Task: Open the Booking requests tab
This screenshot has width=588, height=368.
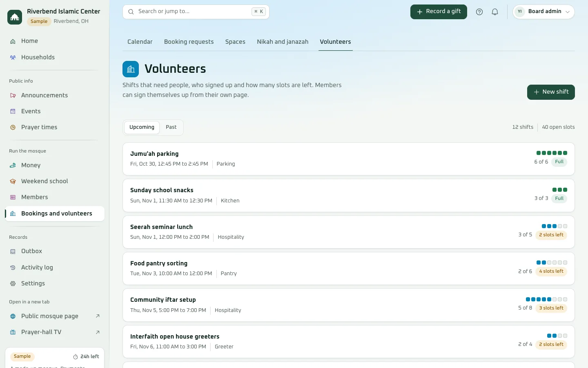Action: pos(189,42)
